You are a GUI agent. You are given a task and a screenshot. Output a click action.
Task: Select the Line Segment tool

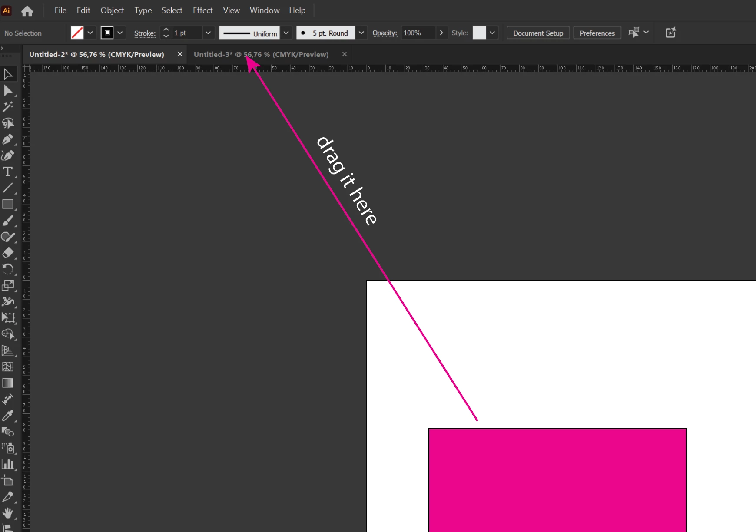[8, 188]
